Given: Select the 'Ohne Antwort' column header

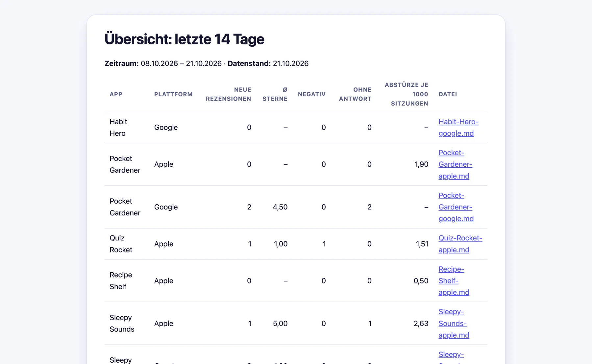Looking at the screenshot, I should 355,94.
